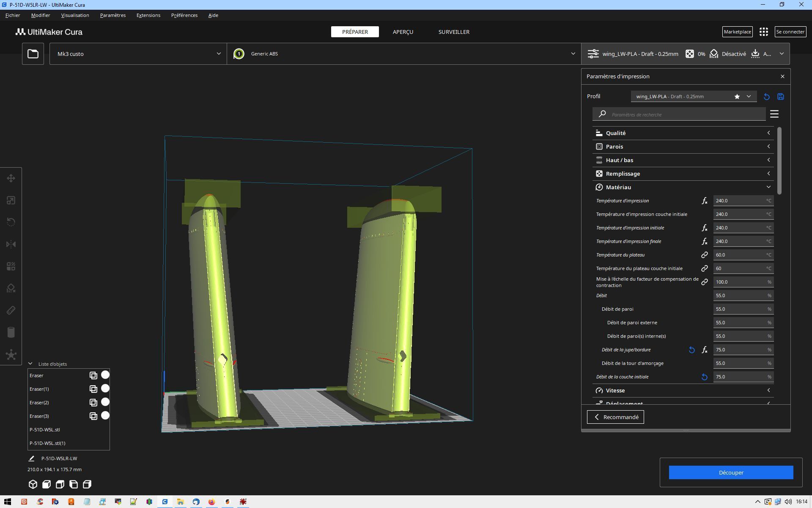This screenshot has height=508, width=812.
Task: Toggle the white circle for Eraser(2)
Action: pyautogui.click(x=105, y=402)
